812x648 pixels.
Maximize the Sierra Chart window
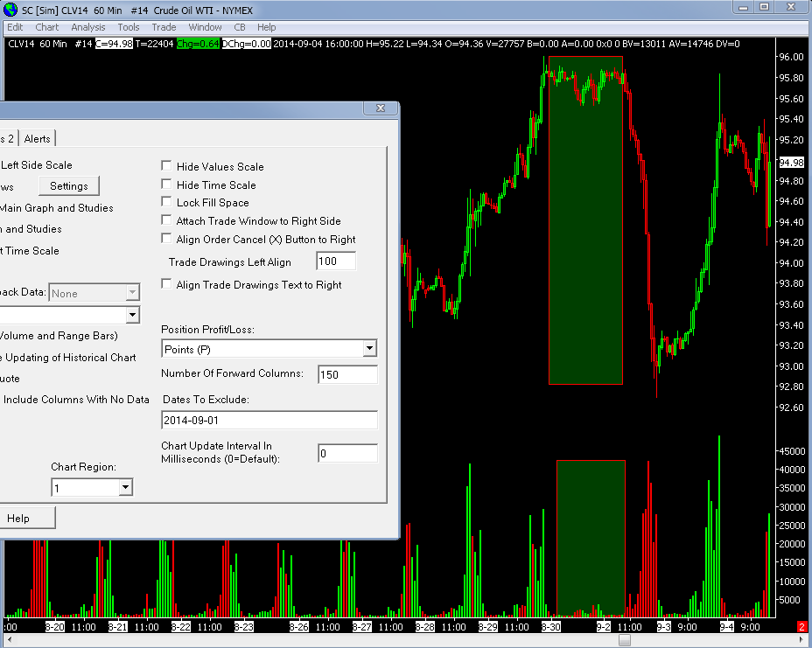tap(765, 7)
